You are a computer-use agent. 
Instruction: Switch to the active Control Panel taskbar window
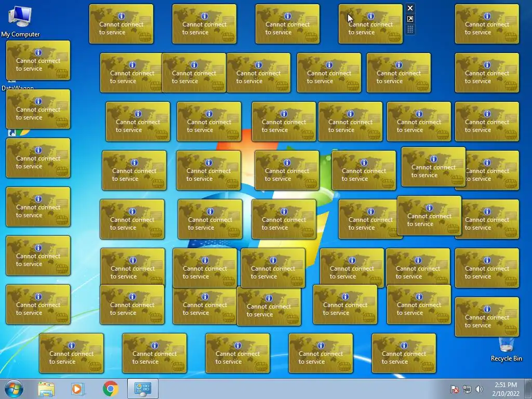click(143, 389)
